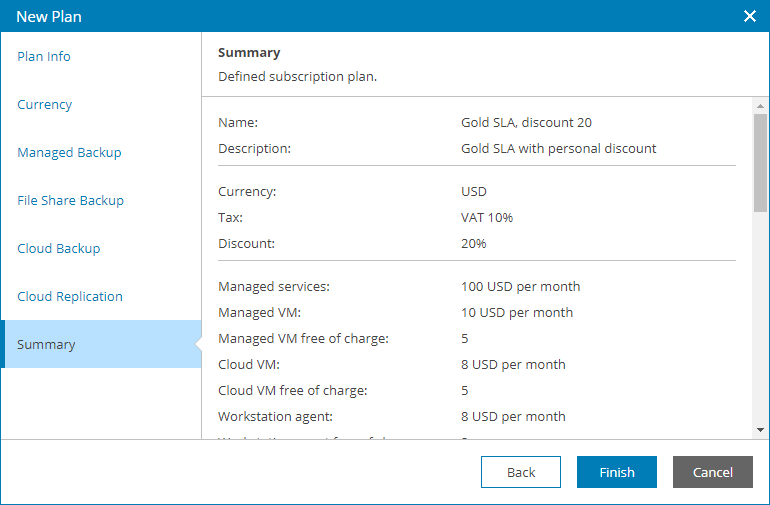Open the Currency step

coord(45,105)
